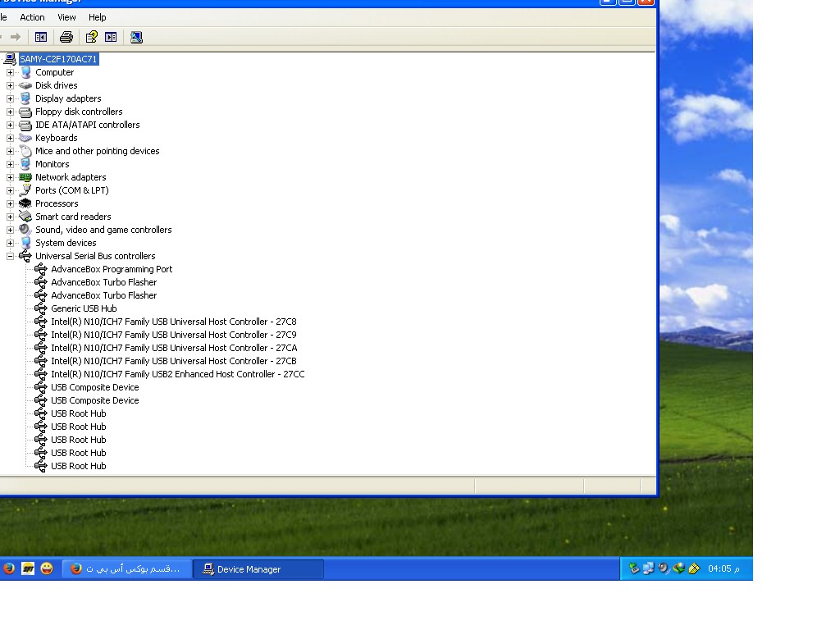Select Generic USB Hub entry
The height and width of the screenshot is (630, 840).
click(x=84, y=308)
